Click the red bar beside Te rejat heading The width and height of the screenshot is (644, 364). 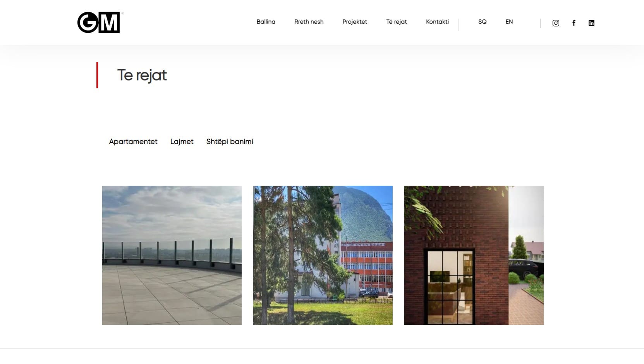[97, 75]
